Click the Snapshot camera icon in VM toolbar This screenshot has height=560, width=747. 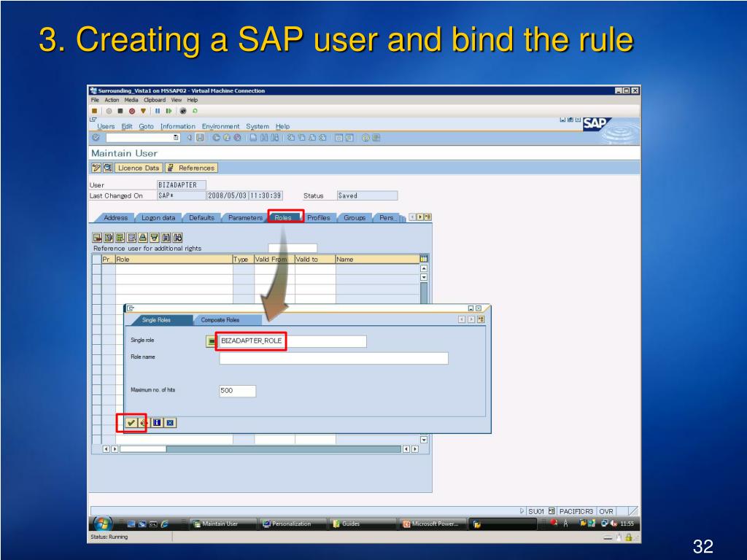[183, 111]
